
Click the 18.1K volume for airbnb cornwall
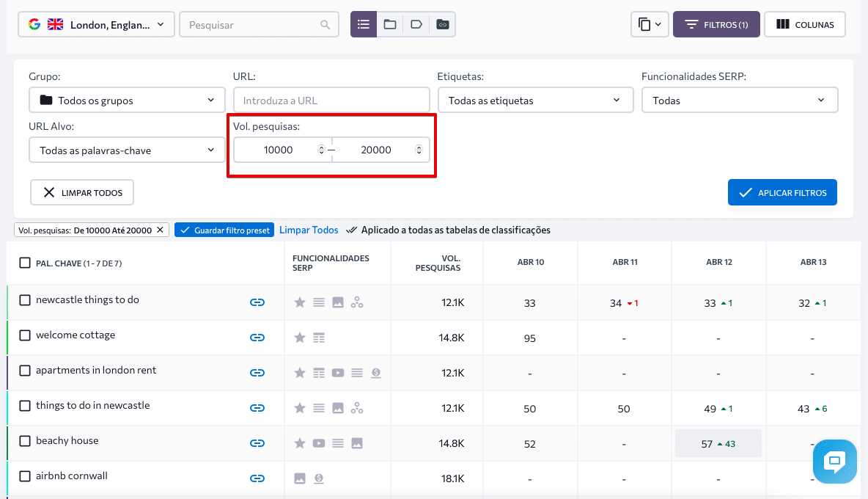coord(452,478)
